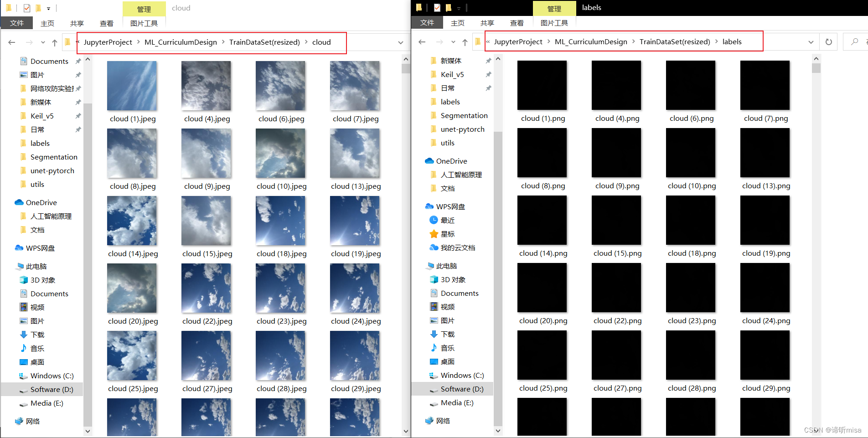Click TrainDataSet(resized) in labels window address path

tap(675, 41)
